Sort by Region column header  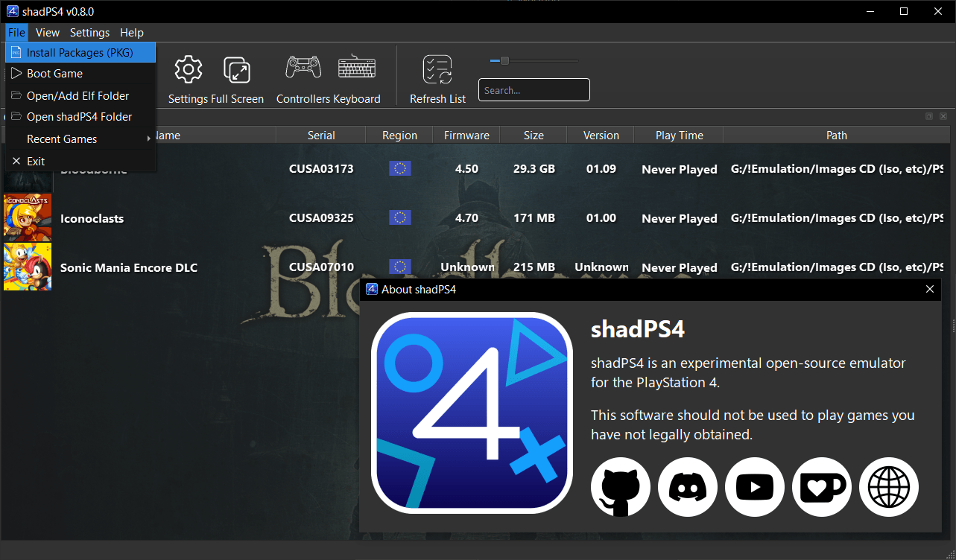pos(399,135)
